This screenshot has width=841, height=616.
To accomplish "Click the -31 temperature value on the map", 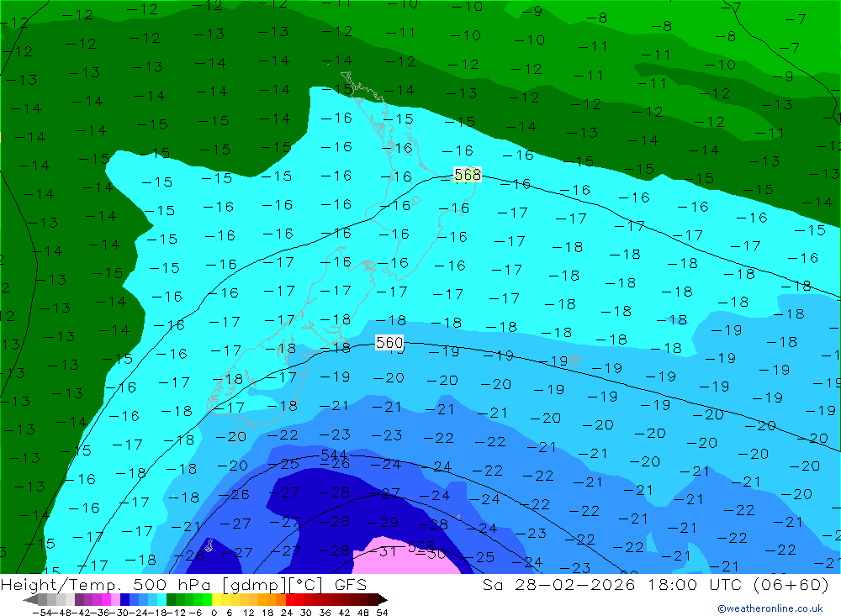I will coord(383,551).
